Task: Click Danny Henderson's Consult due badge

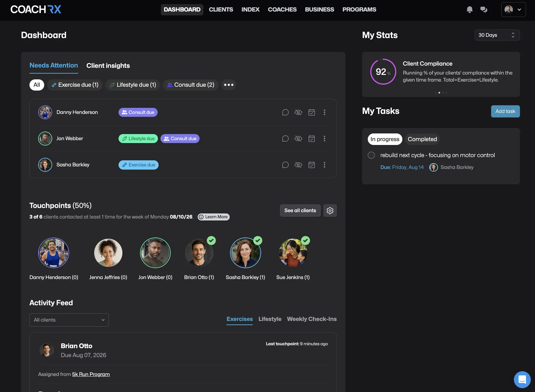Action: (x=138, y=112)
